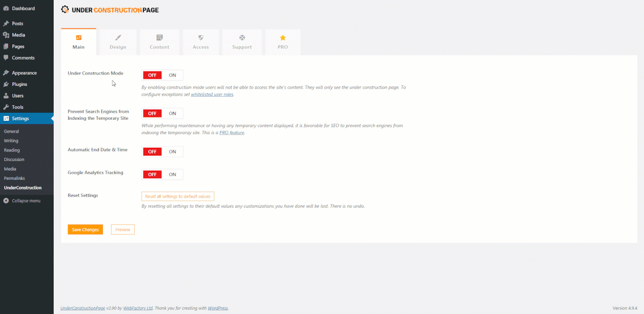644x314 pixels.
Task: Click the Reset Settings label text
Action: tap(83, 195)
